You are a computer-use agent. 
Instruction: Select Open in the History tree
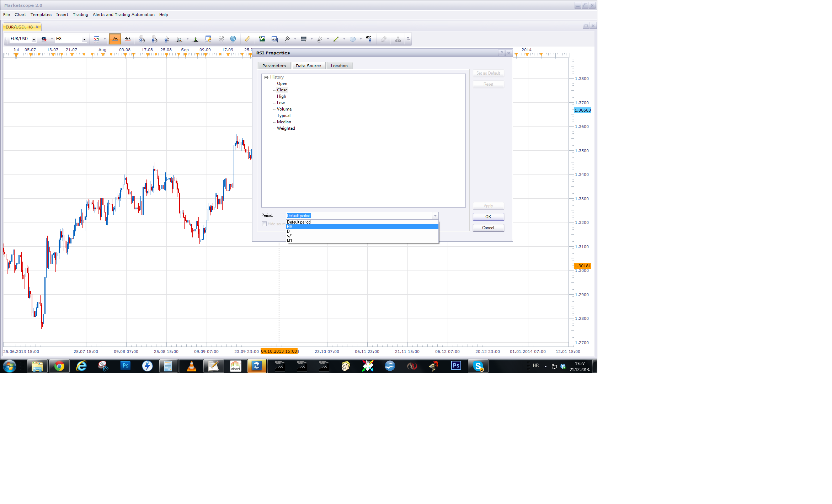click(282, 84)
